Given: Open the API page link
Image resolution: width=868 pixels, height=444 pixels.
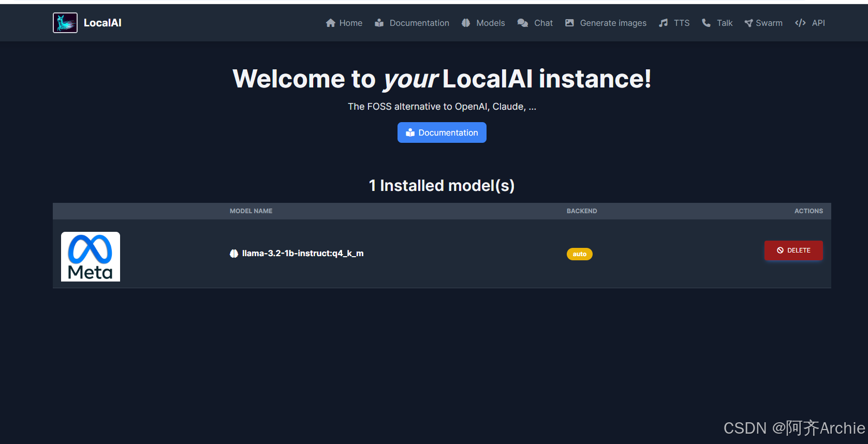Looking at the screenshot, I should click(810, 23).
